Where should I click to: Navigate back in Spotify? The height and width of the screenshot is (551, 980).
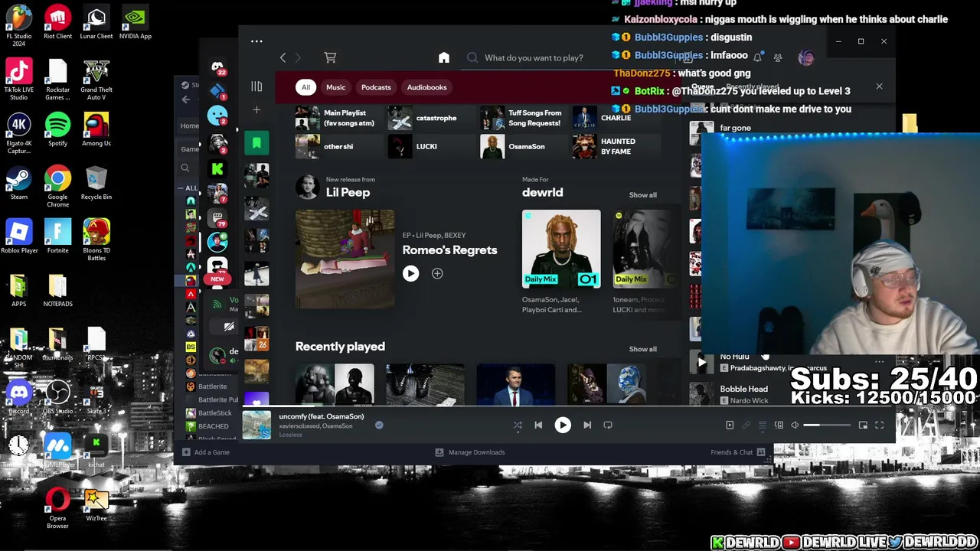[283, 57]
